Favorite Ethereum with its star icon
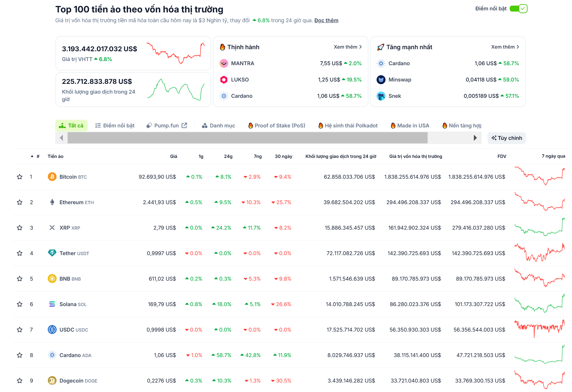 20,202
